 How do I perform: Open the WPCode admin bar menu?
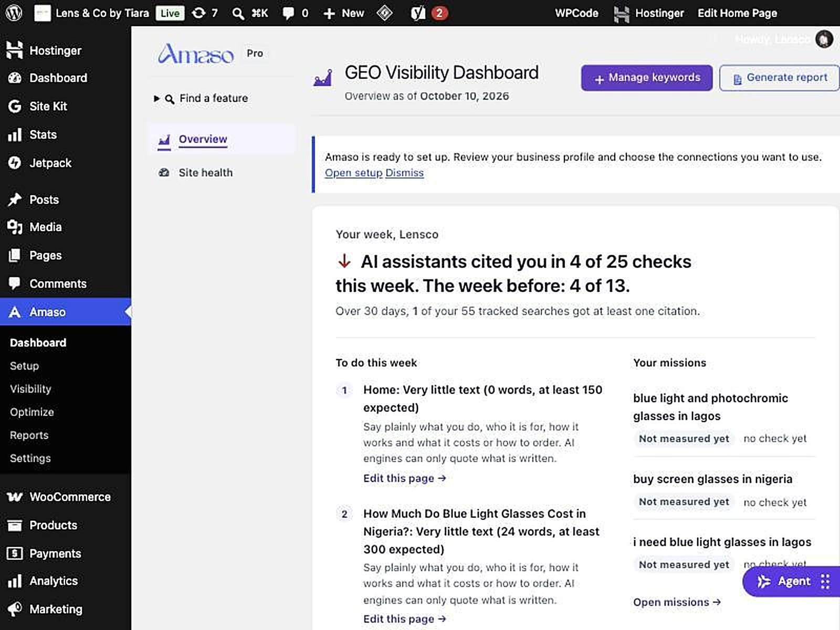click(x=576, y=13)
